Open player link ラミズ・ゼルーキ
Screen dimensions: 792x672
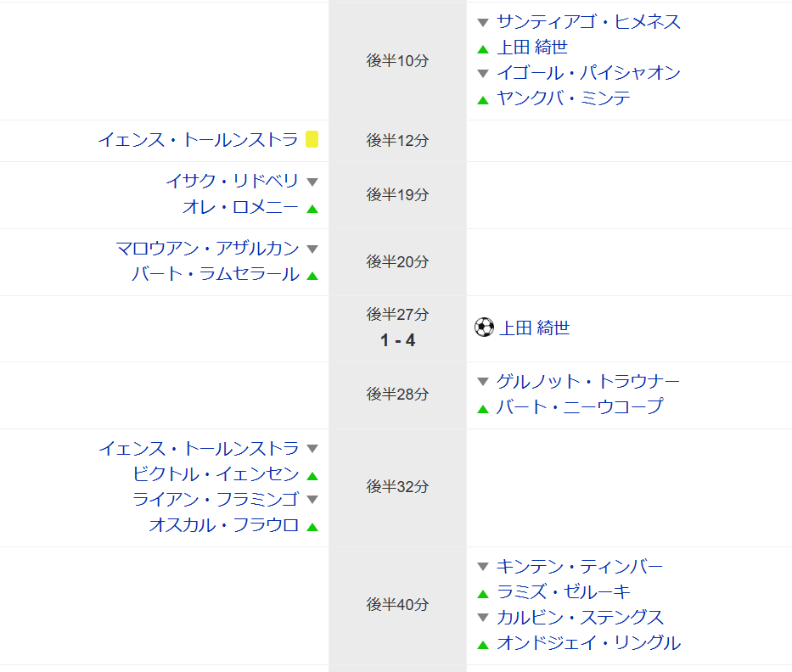(564, 591)
